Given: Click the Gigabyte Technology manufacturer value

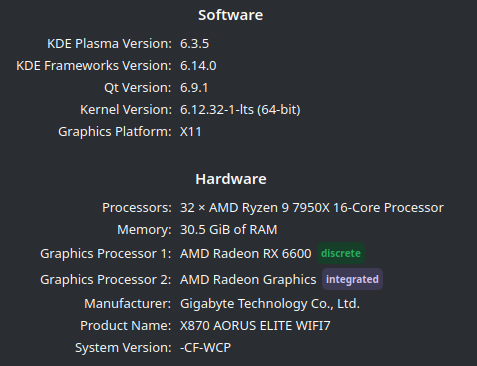Looking at the screenshot, I should pyautogui.click(x=270, y=304).
